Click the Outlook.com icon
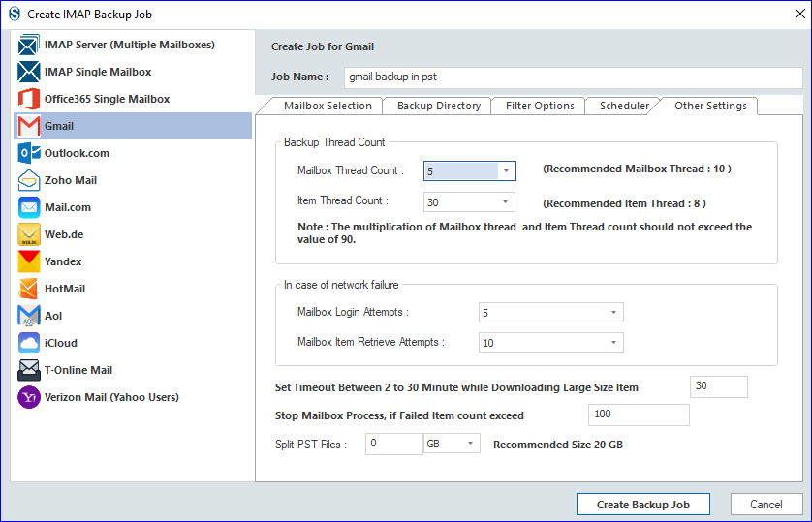Viewport: 812px width, 522px height. 28,153
